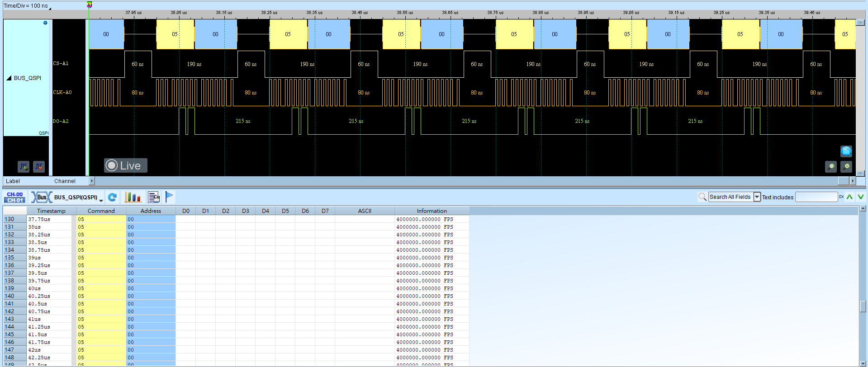Click the ASCII column header

(x=365, y=211)
